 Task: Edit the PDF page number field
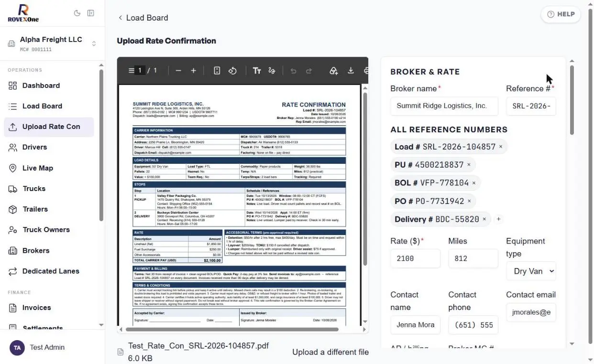[x=140, y=71]
